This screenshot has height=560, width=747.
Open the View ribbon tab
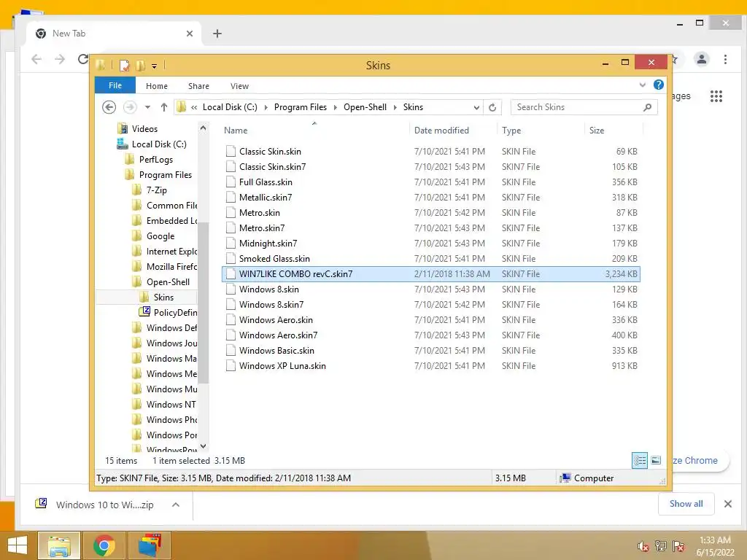point(239,86)
